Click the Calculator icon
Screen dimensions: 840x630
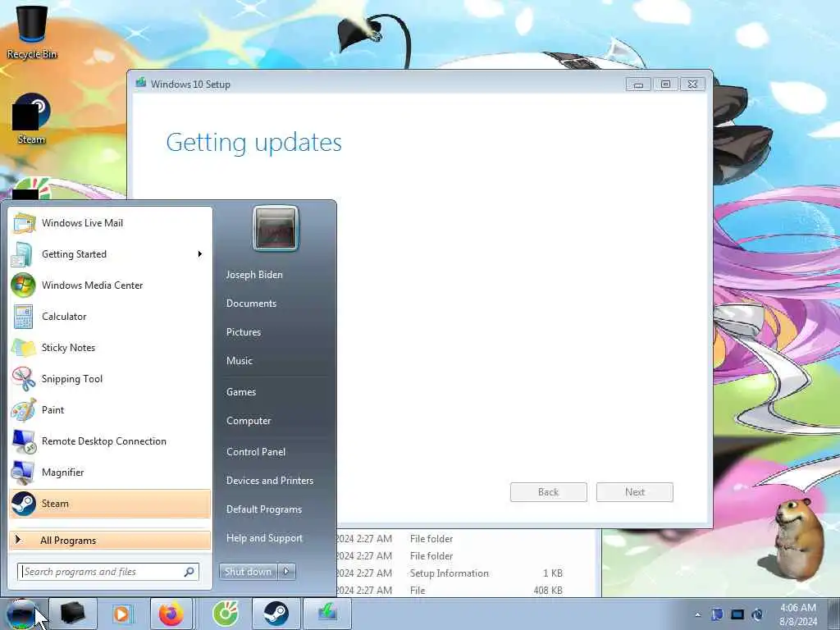tap(23, 317)
